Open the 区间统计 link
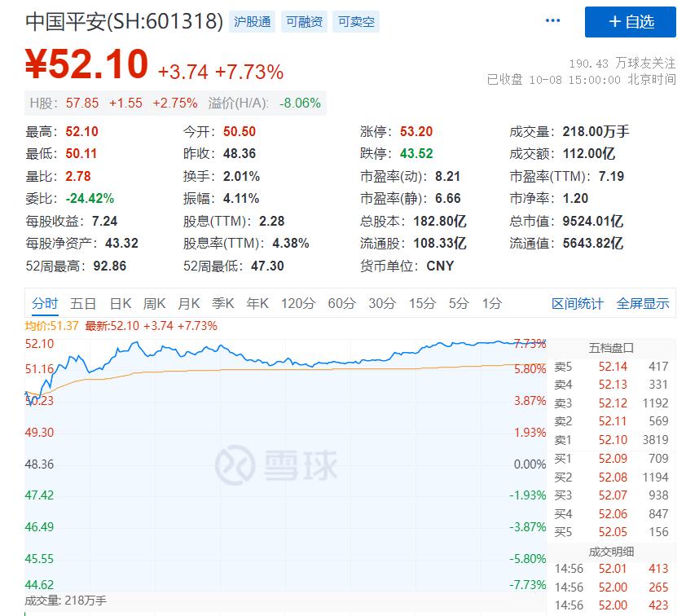Image resolution: width=686 pixels, height=616 pixels. [578, 303]
